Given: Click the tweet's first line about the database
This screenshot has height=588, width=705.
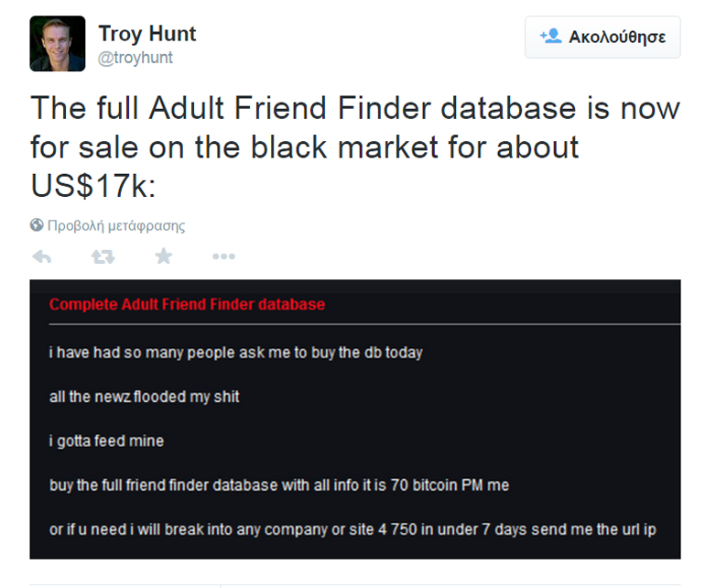Looking at the screenshot, I should pos(355,108).
